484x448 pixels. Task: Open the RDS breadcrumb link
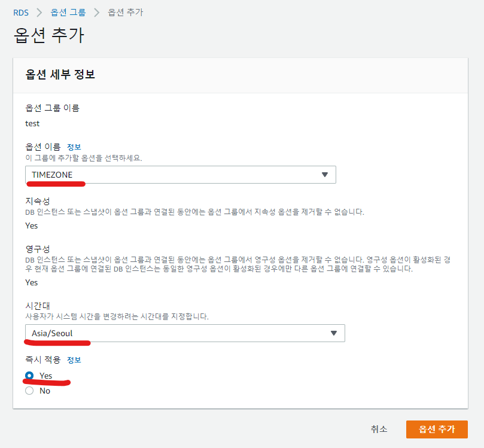coord(21,13)
